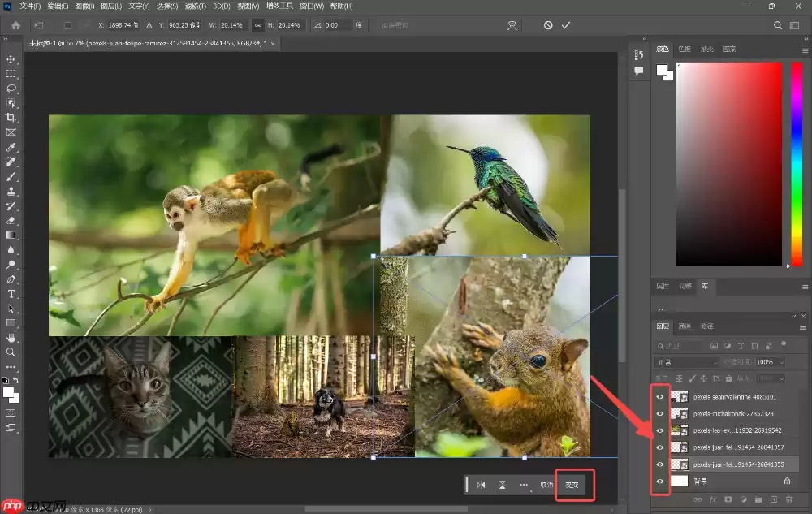Viewport: 812px width, 514px height.
Task: Open the layer blend mode dropdown
Action: pos(686,361)
